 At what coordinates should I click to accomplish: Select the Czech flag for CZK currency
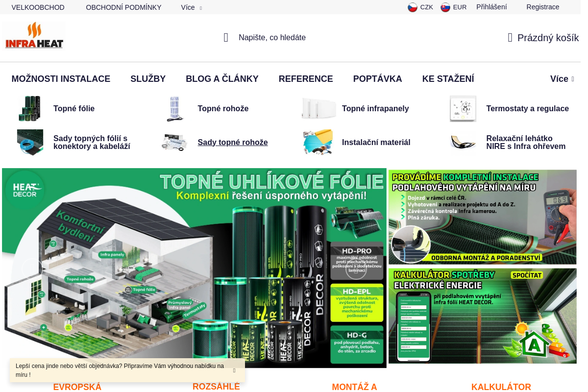point(412,7)
